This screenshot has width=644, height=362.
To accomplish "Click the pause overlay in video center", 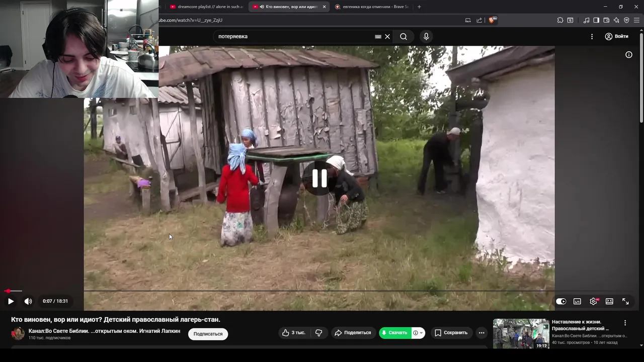I will pos(319,178).
